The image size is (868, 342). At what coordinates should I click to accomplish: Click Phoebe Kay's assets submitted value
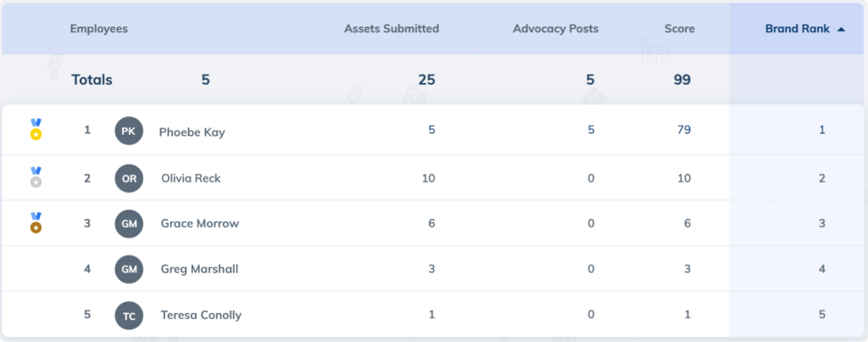pos(431,130)
